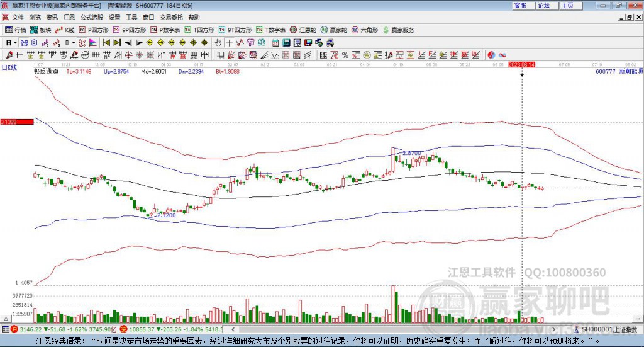Open the candlestick style dropdown arrow

coord(74,43)
